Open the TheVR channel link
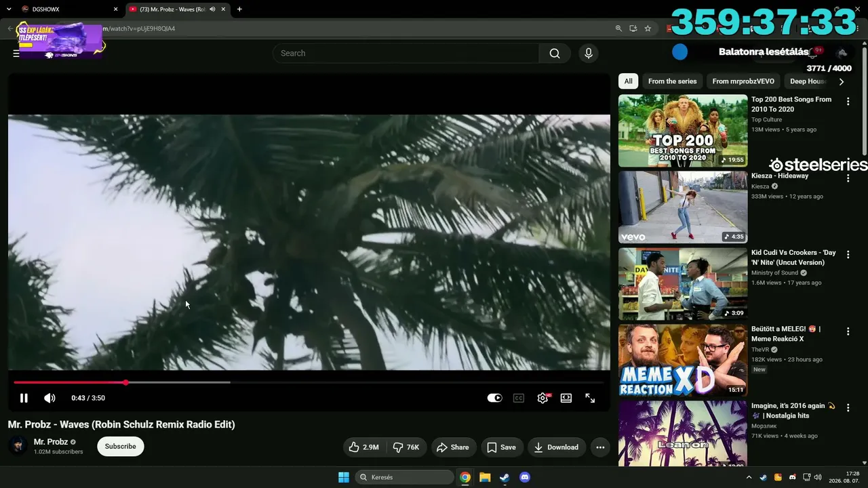 click(x=761, y=350)
